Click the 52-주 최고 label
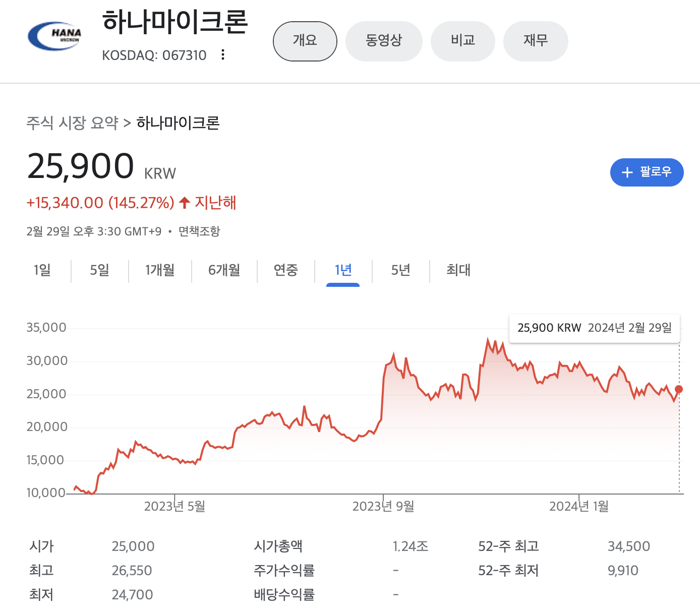The height and width of the screenshot is (613, 700). tap(509, 546)
